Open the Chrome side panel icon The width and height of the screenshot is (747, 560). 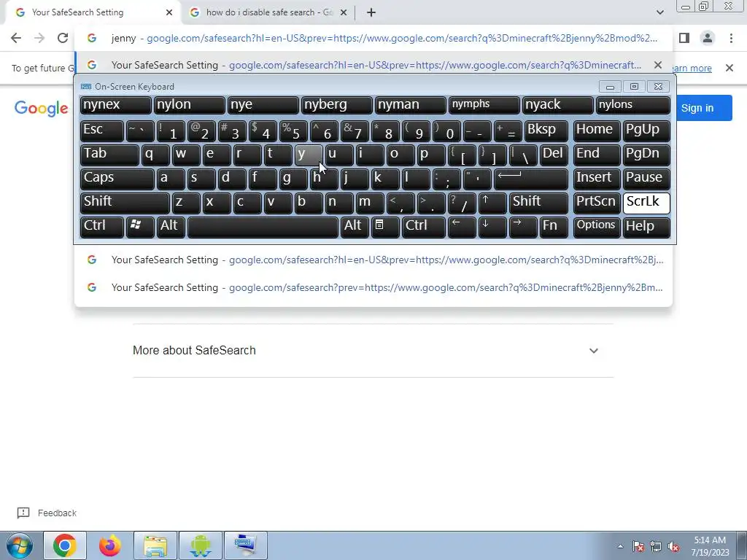pyautogui.click(x=684, y=38)
